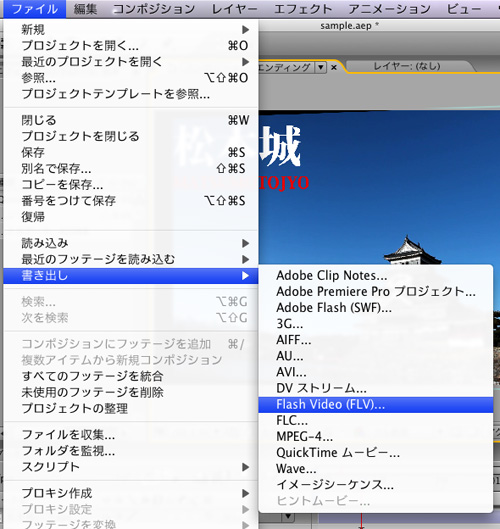The image size is (500, 529).
Task: Open the ファイル menu in menu bar
Action: coord(34,9)
